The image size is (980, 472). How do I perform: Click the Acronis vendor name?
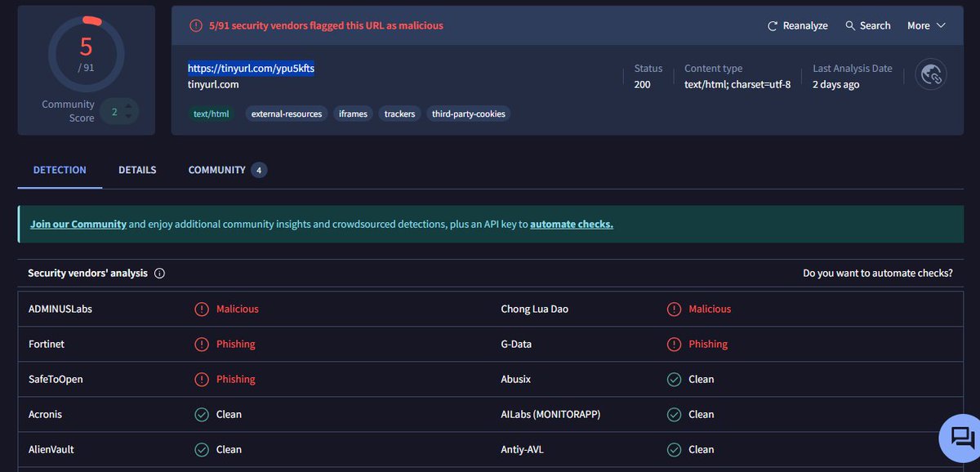tap(45, 415)
